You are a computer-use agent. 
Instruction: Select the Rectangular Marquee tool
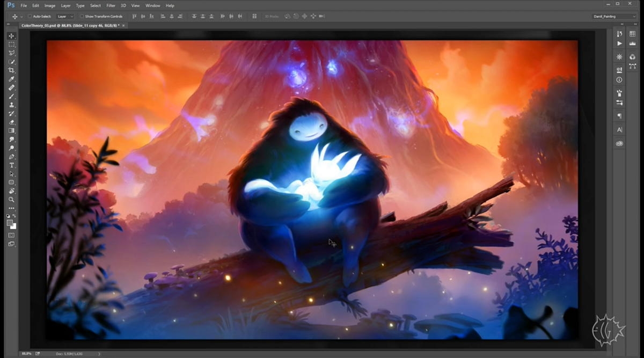(11, 45)
